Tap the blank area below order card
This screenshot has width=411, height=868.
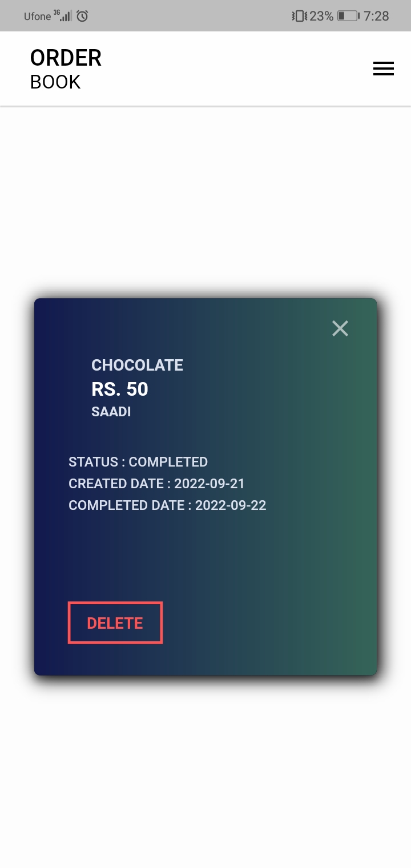[205, 771]
